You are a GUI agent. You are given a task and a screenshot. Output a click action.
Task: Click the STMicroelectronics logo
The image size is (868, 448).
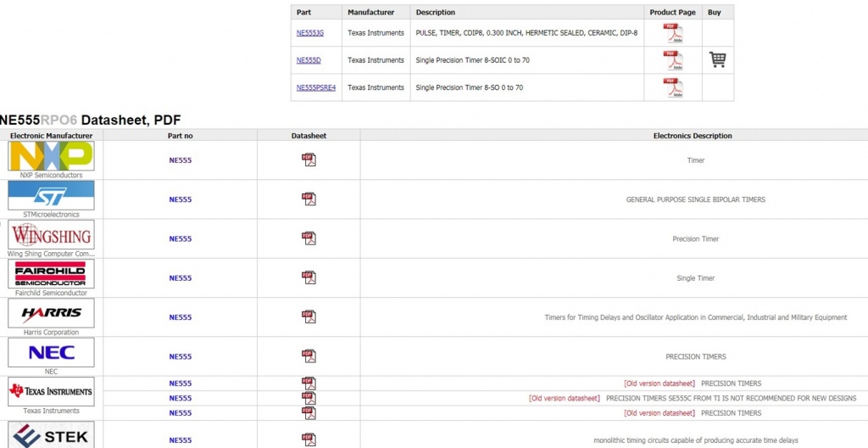(51, 196)
